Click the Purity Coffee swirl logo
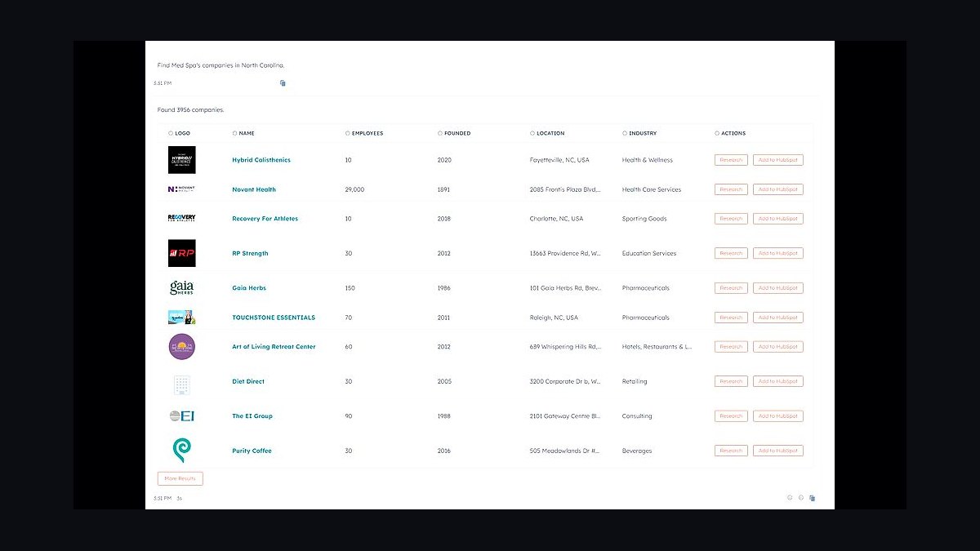The height and width of the screenshot is (551, 980). [181, 451]
